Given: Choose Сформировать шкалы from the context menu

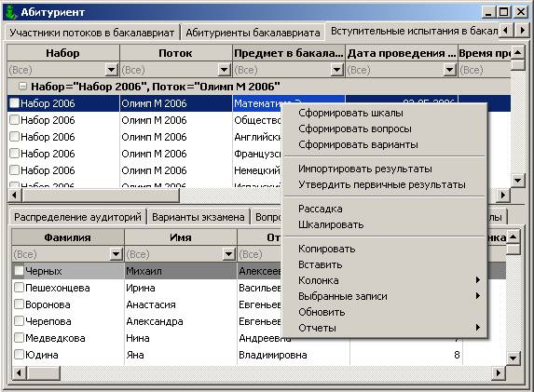Looking at the screenshot, I should [350, 113].
